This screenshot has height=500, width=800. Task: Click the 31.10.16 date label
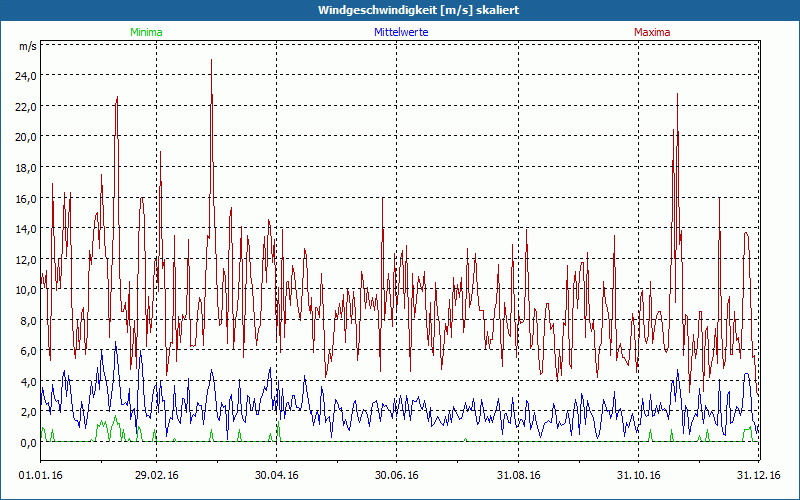click(x=638, y=476)
